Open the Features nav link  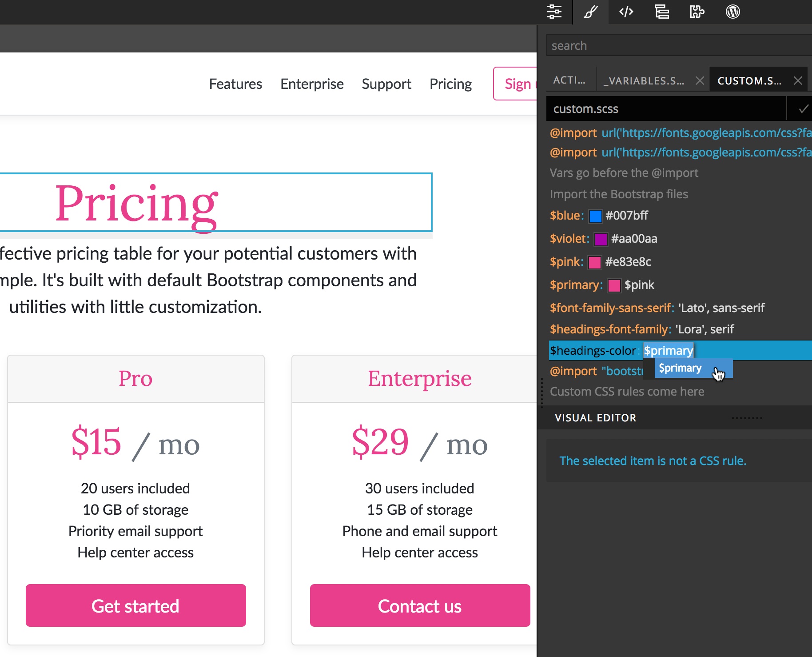pyautogui.click(x=235, y=84)
